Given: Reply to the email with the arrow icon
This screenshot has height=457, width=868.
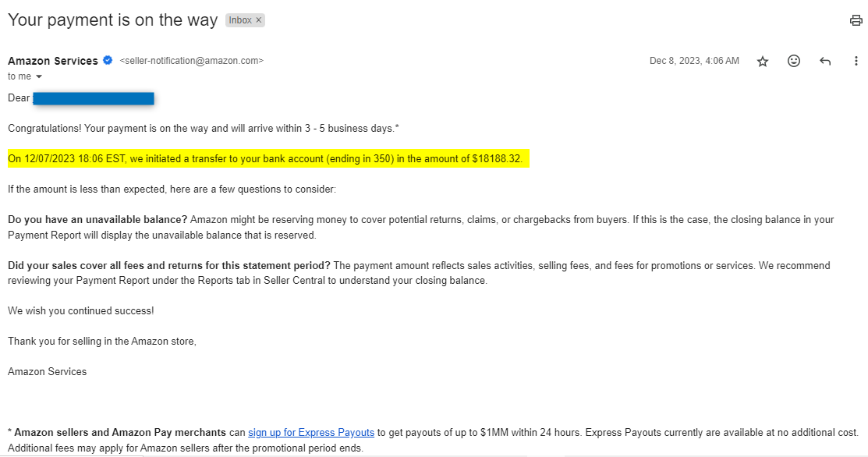Looking at the screenshot, I should (825, 61).
